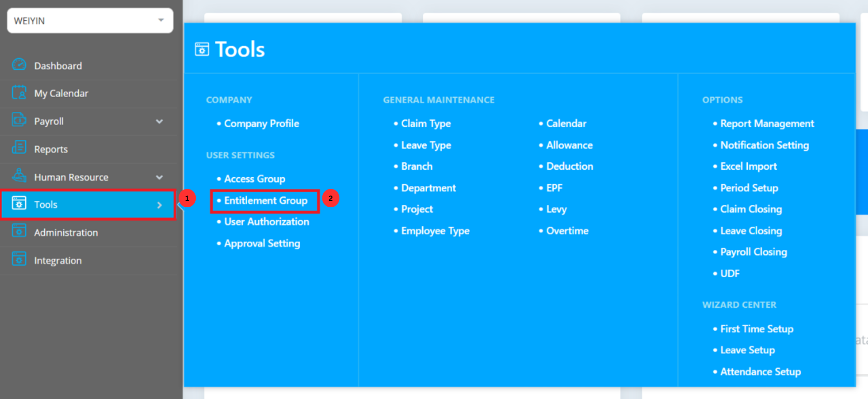Image resolution: width=868 pixels, height=399 pixels.
Task: Open Claim Type maintenance
Action: coord(426,123)
